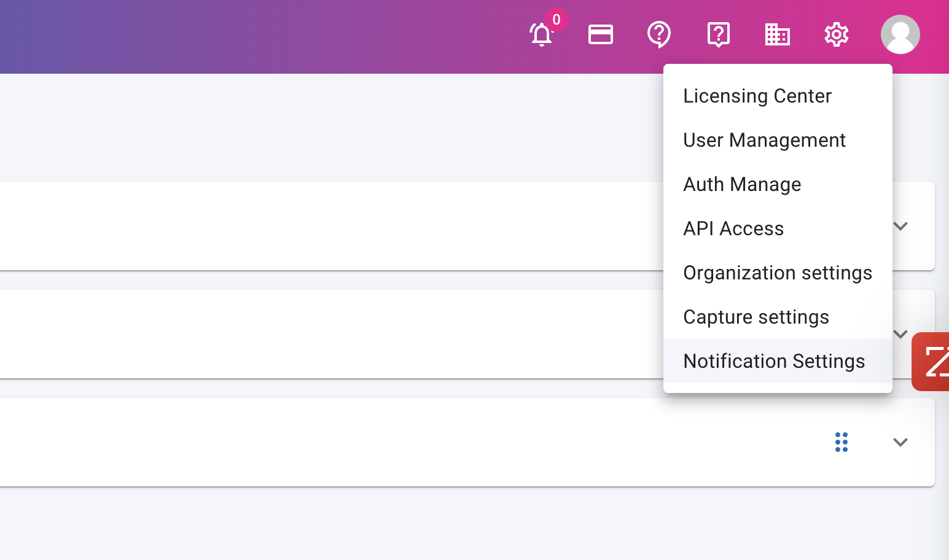Click Notification Settings
949x560 pixels.
pos(774,361)
